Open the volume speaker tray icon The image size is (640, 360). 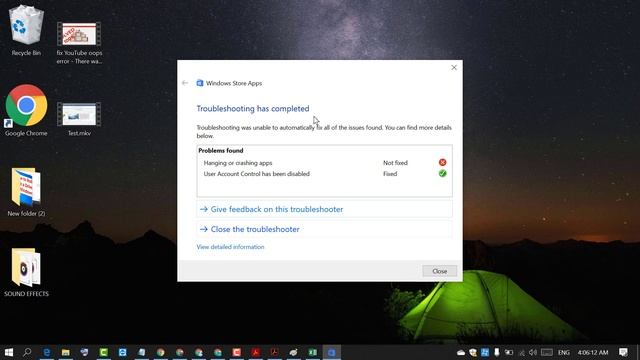[x=533, y=353]
